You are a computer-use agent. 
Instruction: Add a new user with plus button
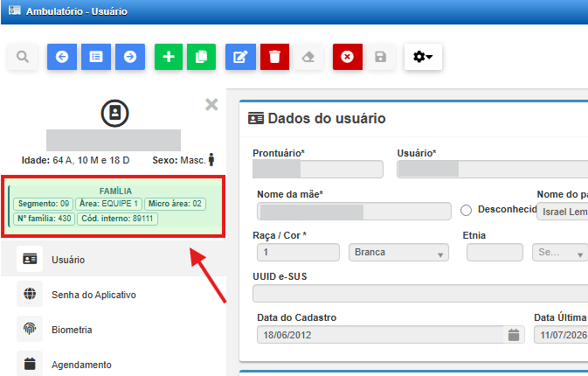coord(169,57)
